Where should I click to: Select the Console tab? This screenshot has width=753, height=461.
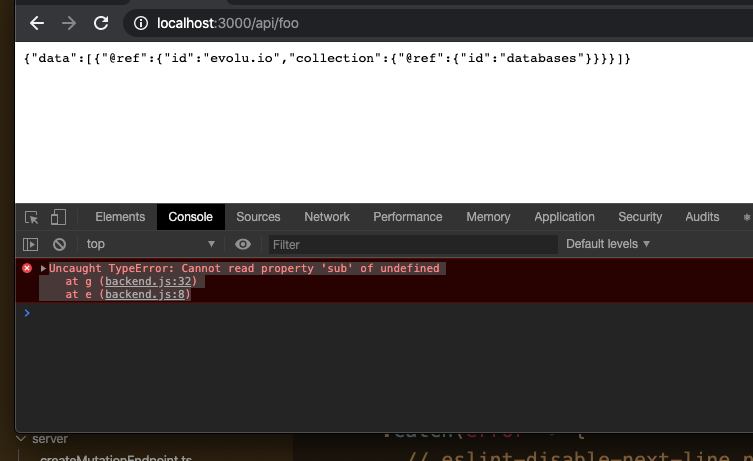(191, 217)
